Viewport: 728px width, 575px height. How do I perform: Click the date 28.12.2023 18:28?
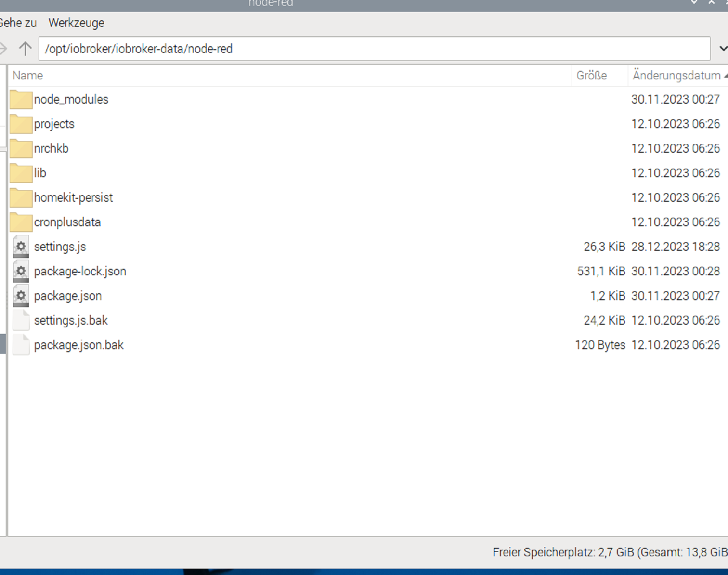tap(676, 247)
